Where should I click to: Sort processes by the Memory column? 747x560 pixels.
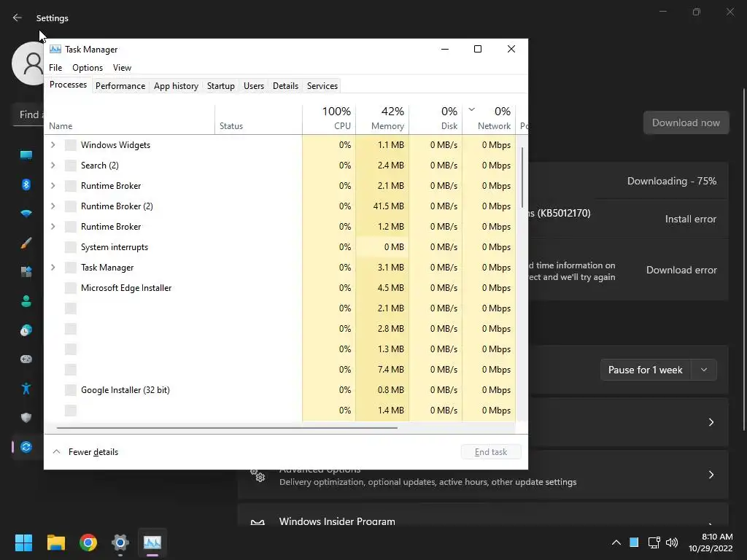click(382, 118)
